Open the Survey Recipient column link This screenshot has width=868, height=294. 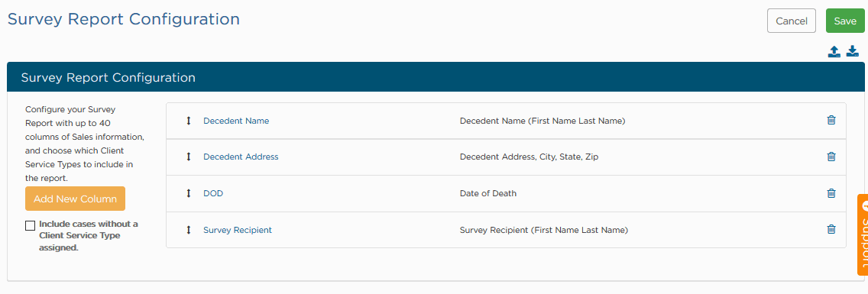[238, 230]
